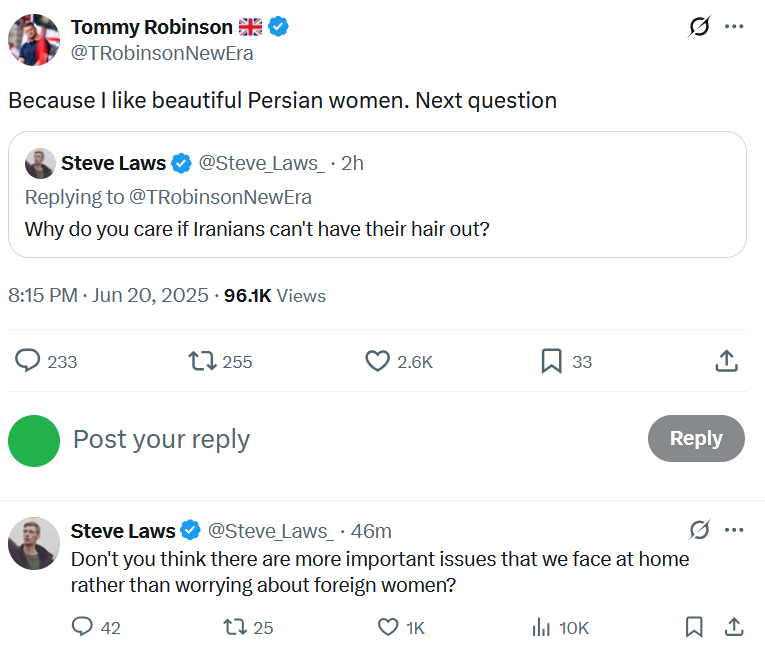This screenshot has height=651, width=765.
Task: Click the gray Reply button
Action: [x=696, y=438]
